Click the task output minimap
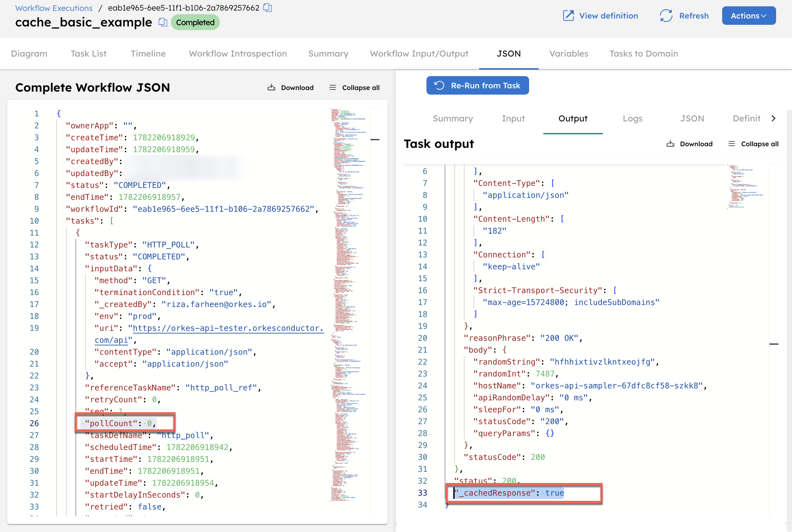 [x=746, y=187]
